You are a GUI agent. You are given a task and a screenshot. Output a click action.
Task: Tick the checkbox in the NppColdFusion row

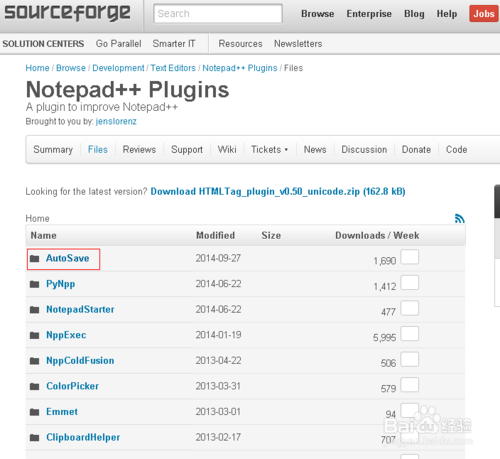click(410, 359)
